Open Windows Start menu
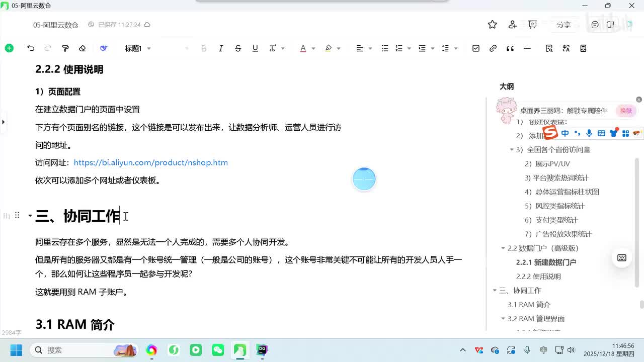This screenshot has width=644, height=362. click(x=16, y=350)
